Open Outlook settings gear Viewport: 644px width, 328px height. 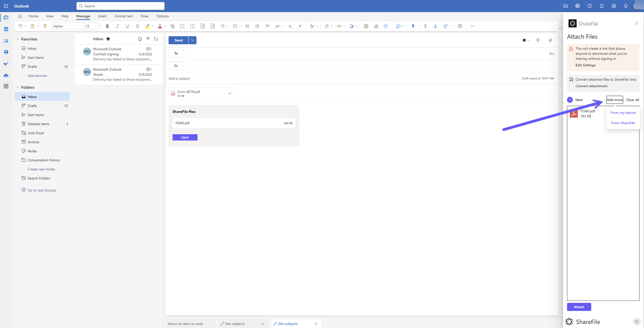click(614, 6)
